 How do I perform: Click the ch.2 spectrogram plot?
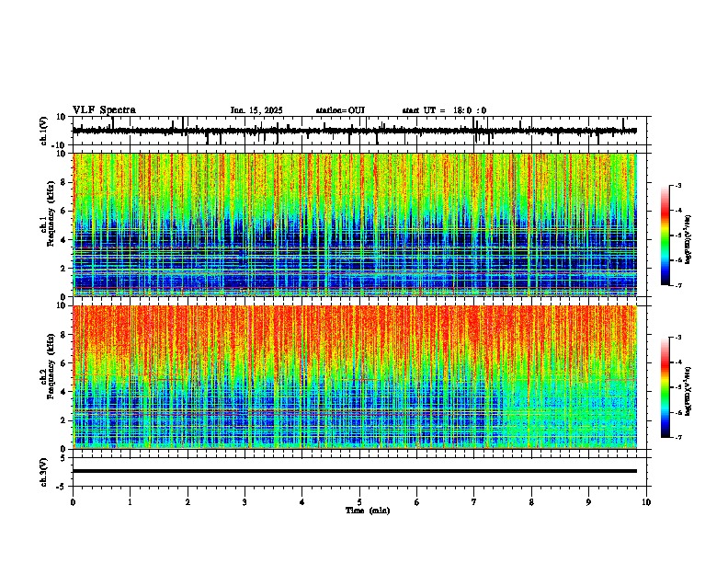click(x=355, y=377)
